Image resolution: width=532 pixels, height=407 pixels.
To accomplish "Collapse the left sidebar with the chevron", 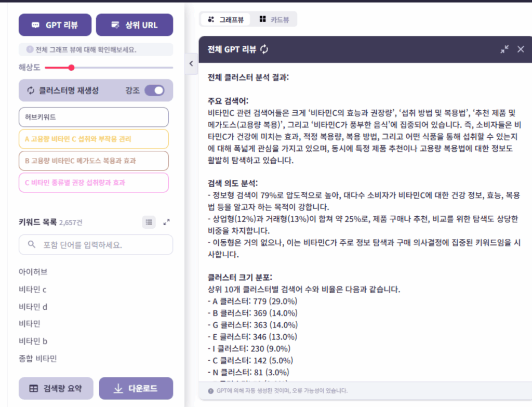I will pyautogui.click(x=191, y=63).
